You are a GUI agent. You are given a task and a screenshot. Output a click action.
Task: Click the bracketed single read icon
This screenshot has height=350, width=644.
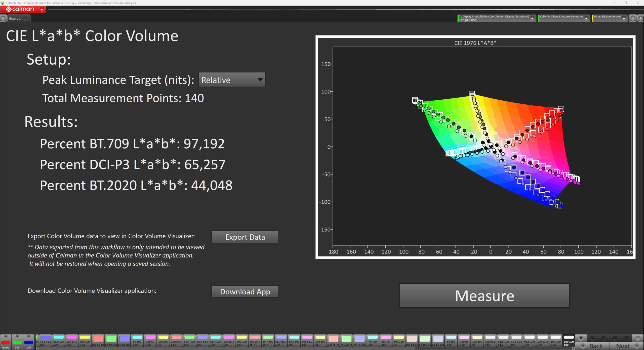click(604, 338)
